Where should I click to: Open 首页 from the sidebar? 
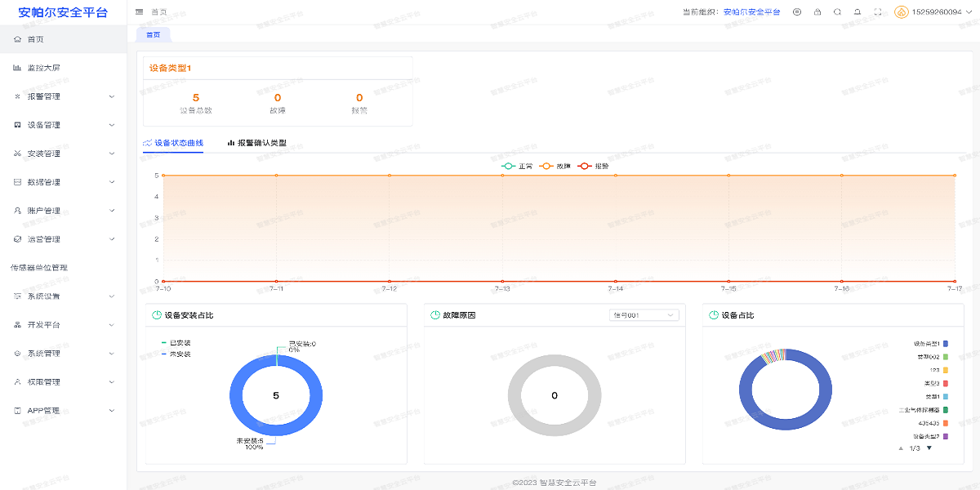37,38
